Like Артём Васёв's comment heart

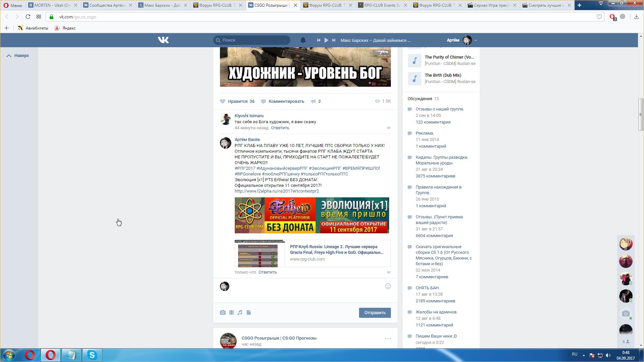point(389,273)
